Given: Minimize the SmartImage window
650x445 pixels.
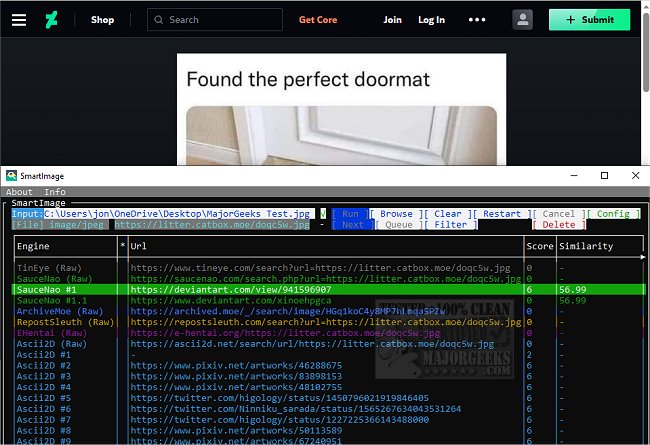Looking at the screenshot, I should 574,176.
